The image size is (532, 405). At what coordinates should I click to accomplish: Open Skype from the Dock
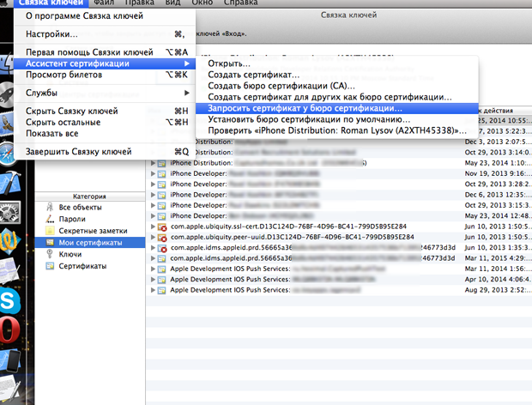pyautogui.click(x=9, y=301)
